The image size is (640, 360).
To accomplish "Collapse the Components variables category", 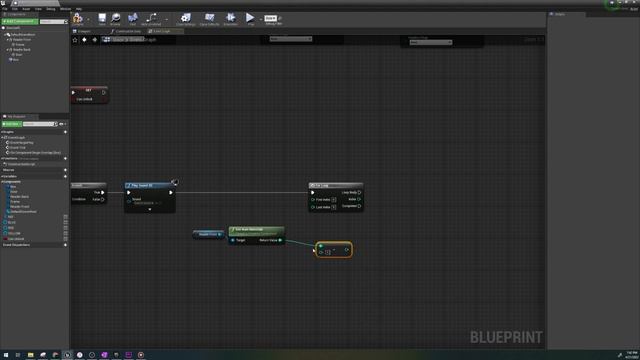I will click(x=2, y=182).
